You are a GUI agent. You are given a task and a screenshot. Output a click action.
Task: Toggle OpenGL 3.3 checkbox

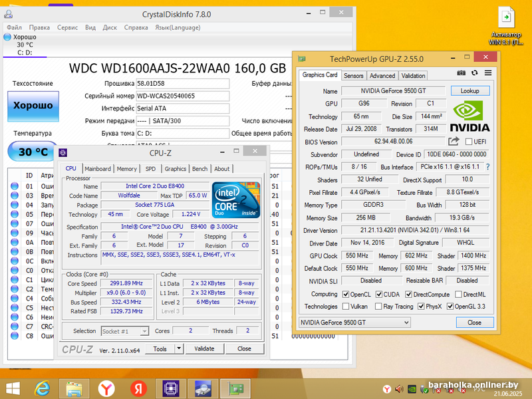point(450,307)
